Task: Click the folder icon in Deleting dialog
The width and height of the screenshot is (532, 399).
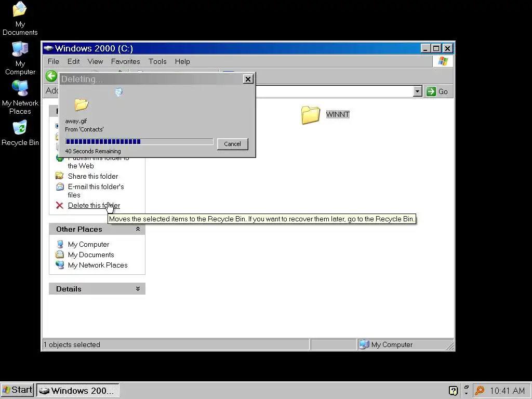Action: click(x=82, y=104)
